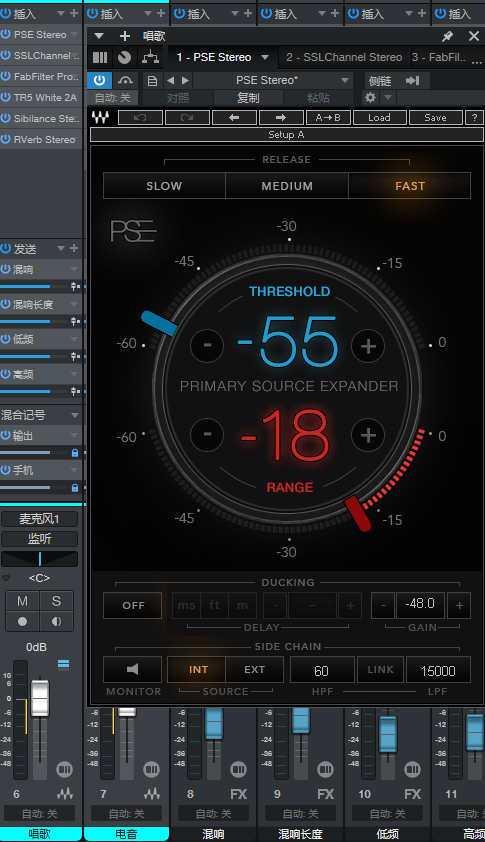The image size is (485, 842).
Task: Expand the dropdown arrow next to 1 - PSE Stereo
Action: click(x=265, y=57)
